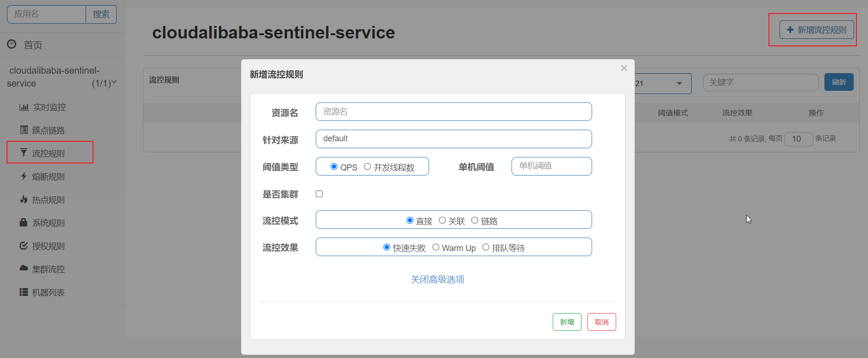
Task: Select the 并发线程数 radio button
Action: 368,167
